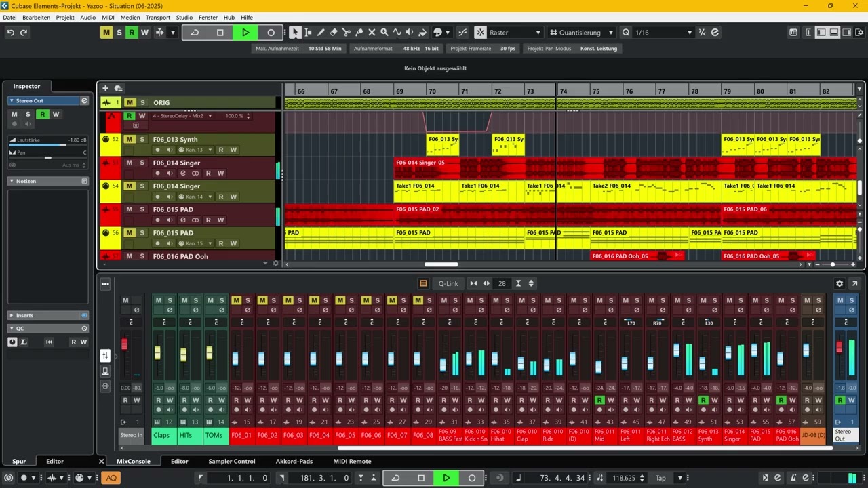
Task: Adjust the Lautstärke volume slider in Inspector
Action: click(47, 144)
